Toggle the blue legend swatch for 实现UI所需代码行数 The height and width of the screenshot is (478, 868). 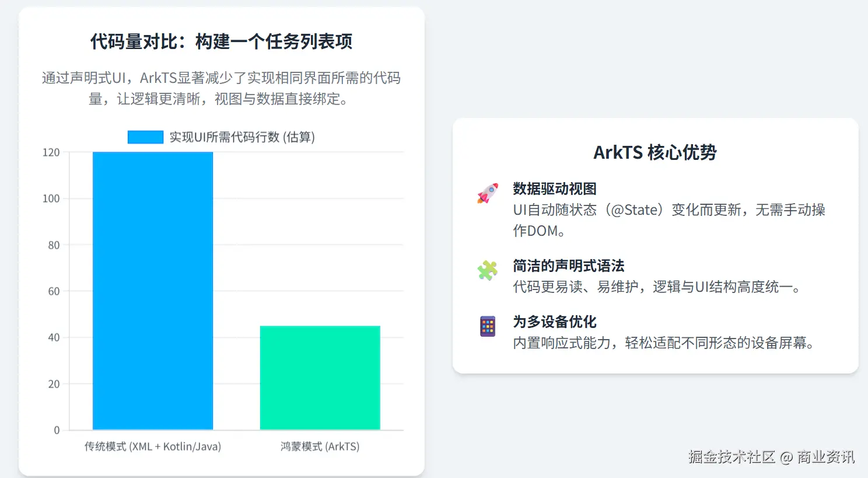(x=145, y=137)
